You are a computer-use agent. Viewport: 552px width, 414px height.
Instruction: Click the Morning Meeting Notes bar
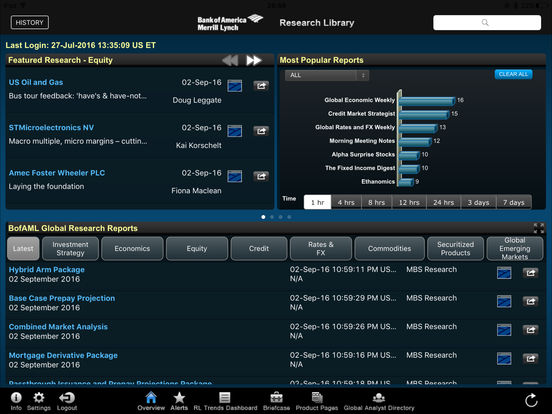click(415, 142)
